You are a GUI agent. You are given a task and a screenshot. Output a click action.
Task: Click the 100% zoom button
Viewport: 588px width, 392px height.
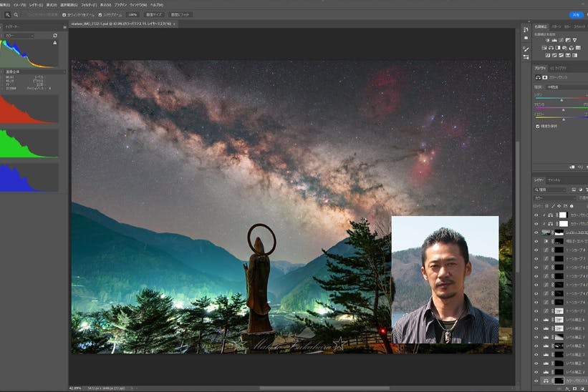tap(132, 15)
